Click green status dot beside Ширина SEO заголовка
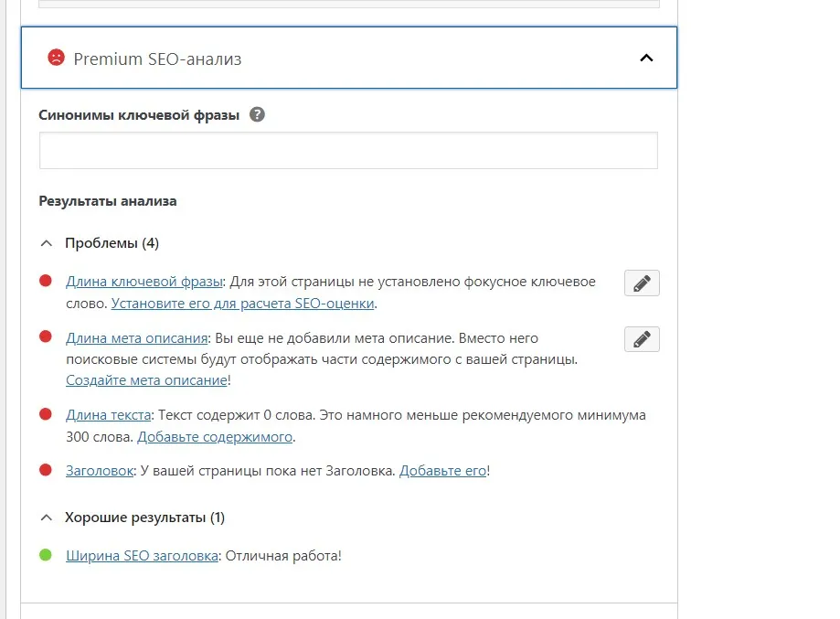The height and width of the screenshot is (619, 840). point(46,555)
